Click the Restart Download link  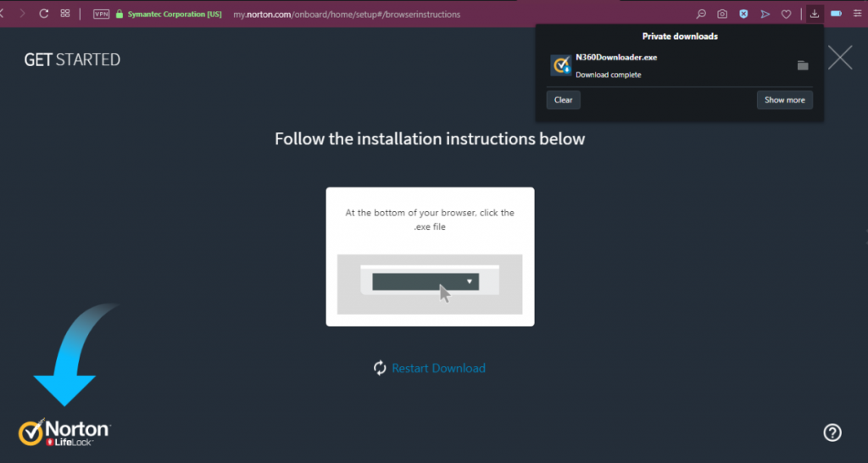point(438,368)
